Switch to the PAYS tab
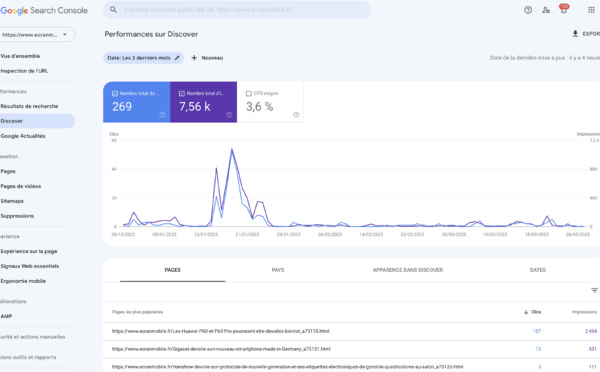Screen dimensions: 600x372 [x=278, y=270]
